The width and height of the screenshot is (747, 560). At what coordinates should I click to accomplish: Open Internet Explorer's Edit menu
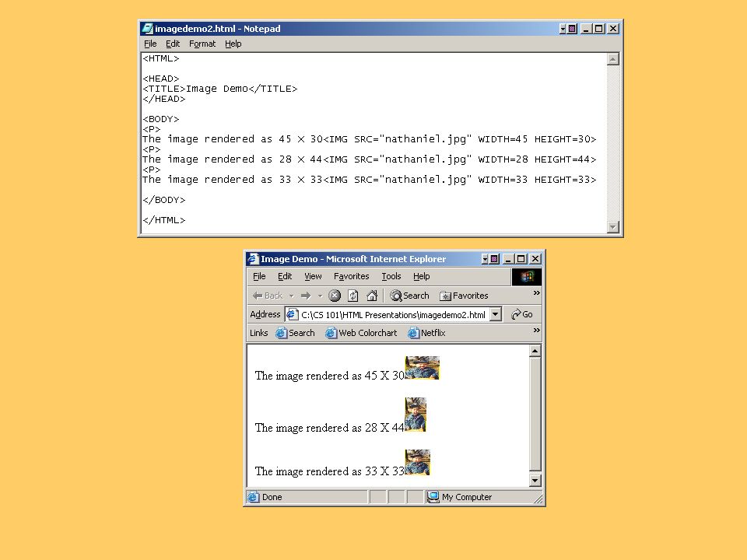click(285, 276)
